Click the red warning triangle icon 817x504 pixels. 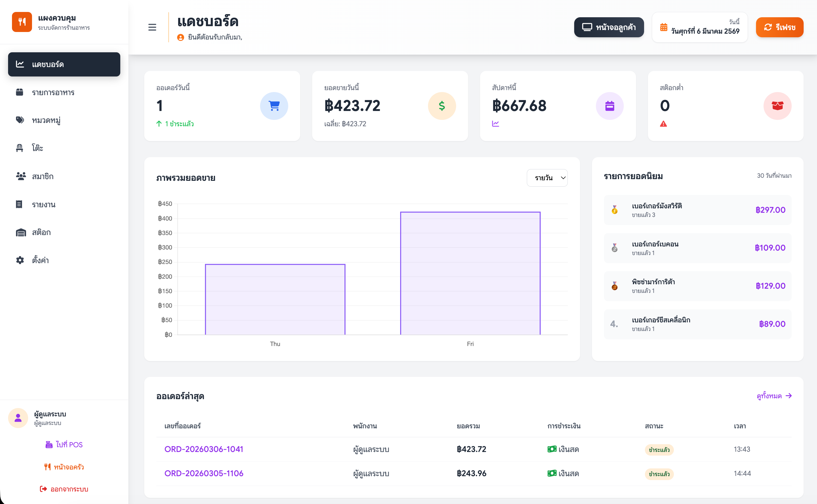pyautogui.click(x=663, y=124)
